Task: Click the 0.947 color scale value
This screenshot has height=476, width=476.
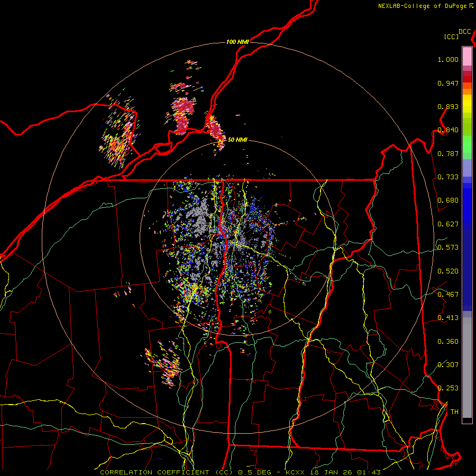Action: (448, 83)
